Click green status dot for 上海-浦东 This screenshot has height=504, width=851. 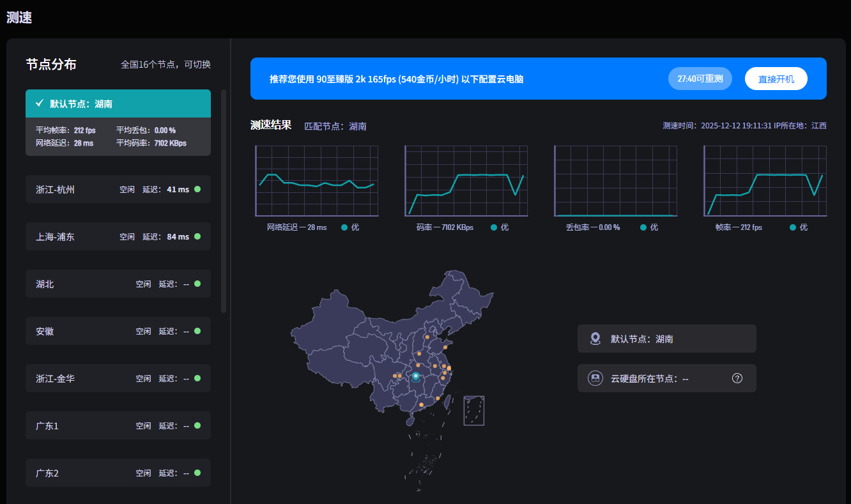[197, 236]
